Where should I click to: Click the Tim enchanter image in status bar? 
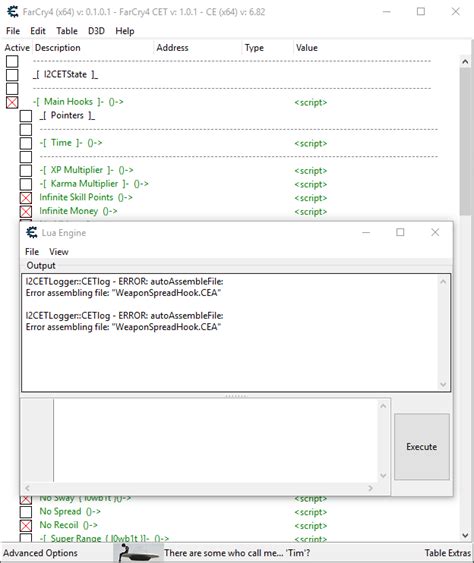138,553
